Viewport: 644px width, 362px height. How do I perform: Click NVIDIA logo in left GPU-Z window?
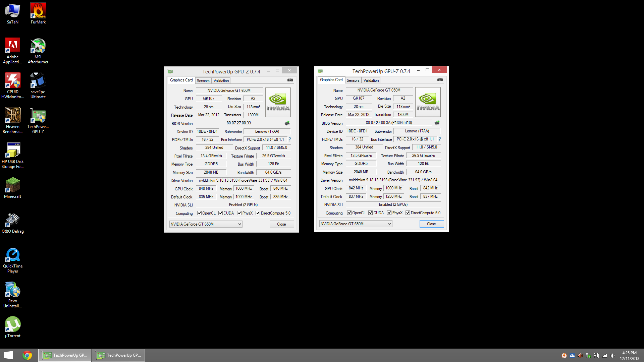pos(278,102)
